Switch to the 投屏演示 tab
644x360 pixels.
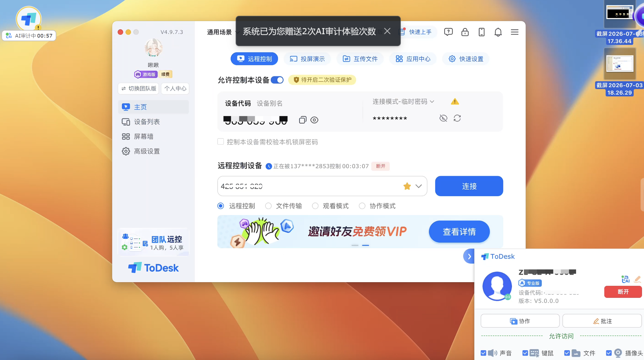(x=307, y=59)
